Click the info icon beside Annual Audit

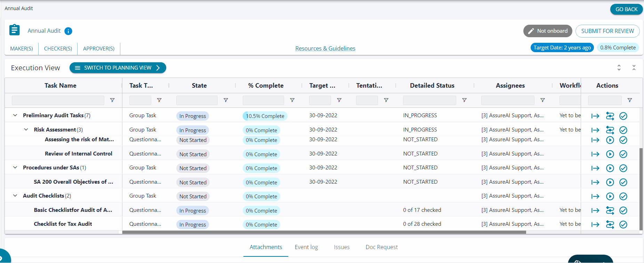click(69, 31)
